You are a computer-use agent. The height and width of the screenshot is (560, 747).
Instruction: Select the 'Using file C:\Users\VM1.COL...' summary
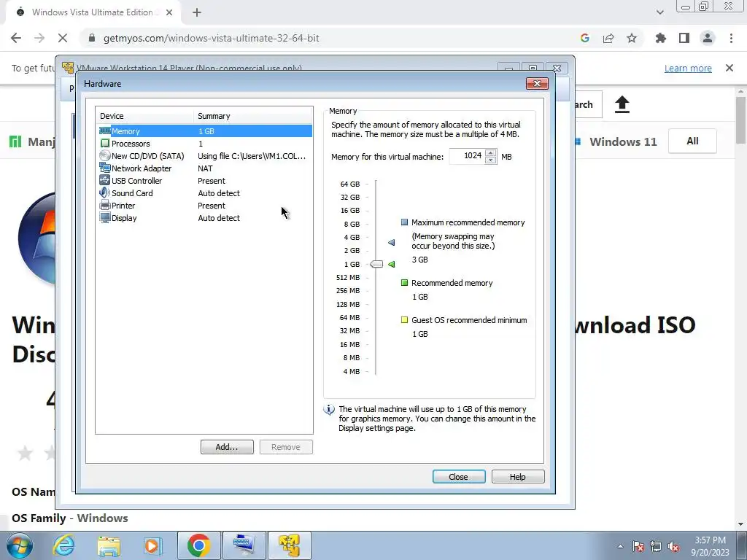coord(252,156)
